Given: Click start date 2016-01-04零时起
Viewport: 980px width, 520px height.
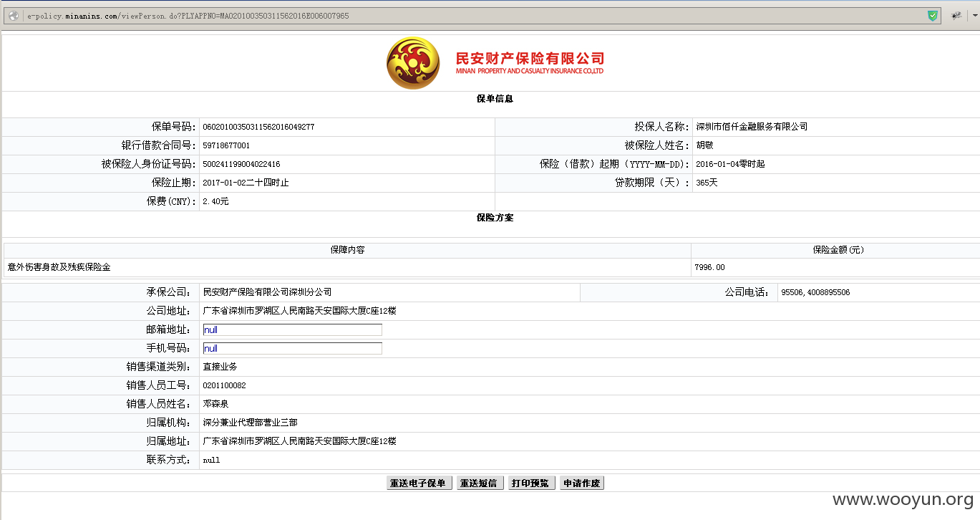Looking at the screenshot, I should (730, 164).
